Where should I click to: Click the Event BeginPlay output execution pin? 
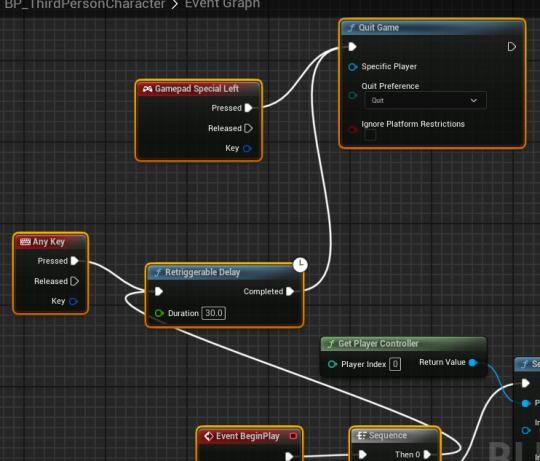tap(289, 456)
